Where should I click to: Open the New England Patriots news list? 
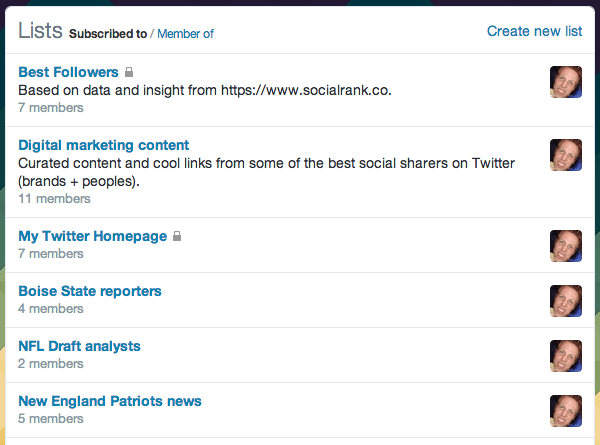pyautogui.click(x=110, y=401)
